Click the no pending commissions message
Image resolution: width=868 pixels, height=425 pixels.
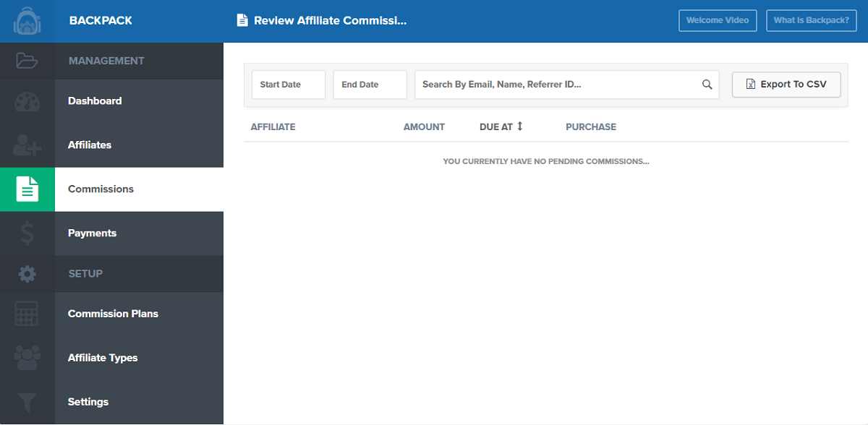click(x=546, y=161)
